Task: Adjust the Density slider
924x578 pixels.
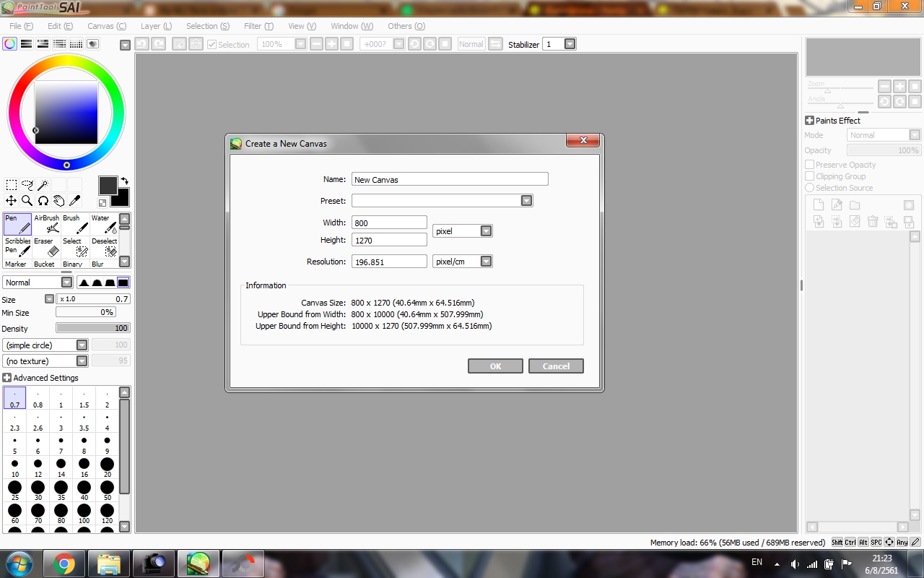Action: [92, 328]
